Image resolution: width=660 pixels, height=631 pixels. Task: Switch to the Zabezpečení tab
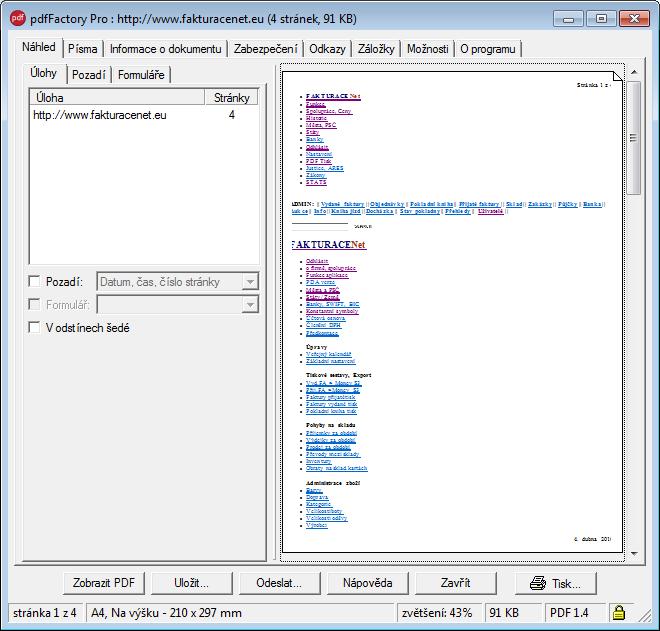pyautogui.click(x=266, y=49)
